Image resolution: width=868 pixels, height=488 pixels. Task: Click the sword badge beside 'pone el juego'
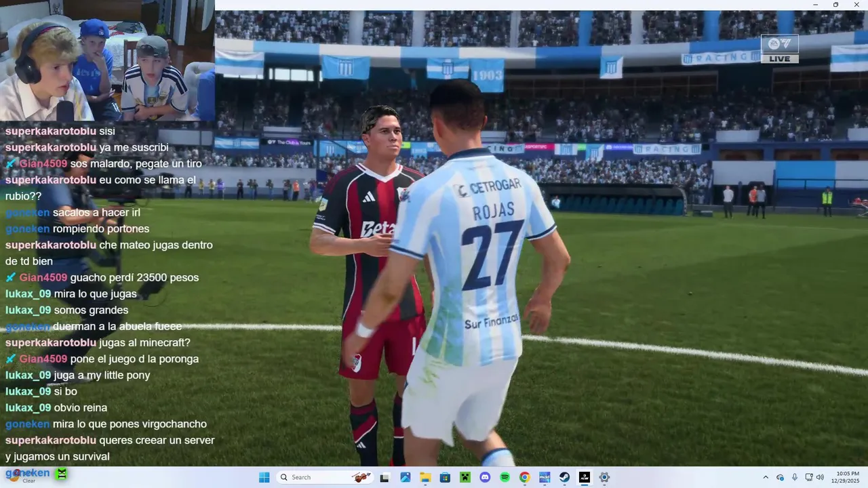point(10,359)
